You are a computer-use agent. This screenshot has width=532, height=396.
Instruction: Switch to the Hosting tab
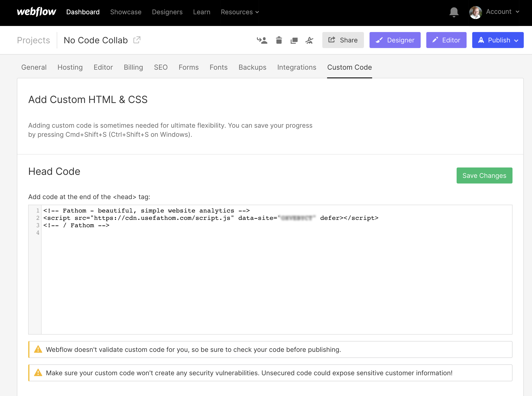[70, 67]
